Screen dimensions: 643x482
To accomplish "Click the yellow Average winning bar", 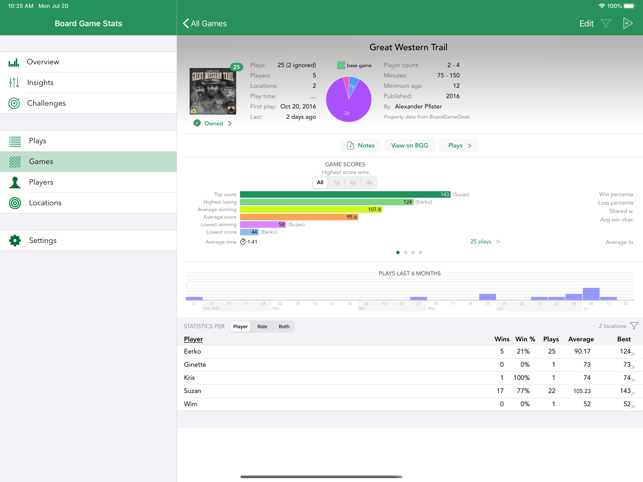I will pyautogui.click(x=311, y=210).
